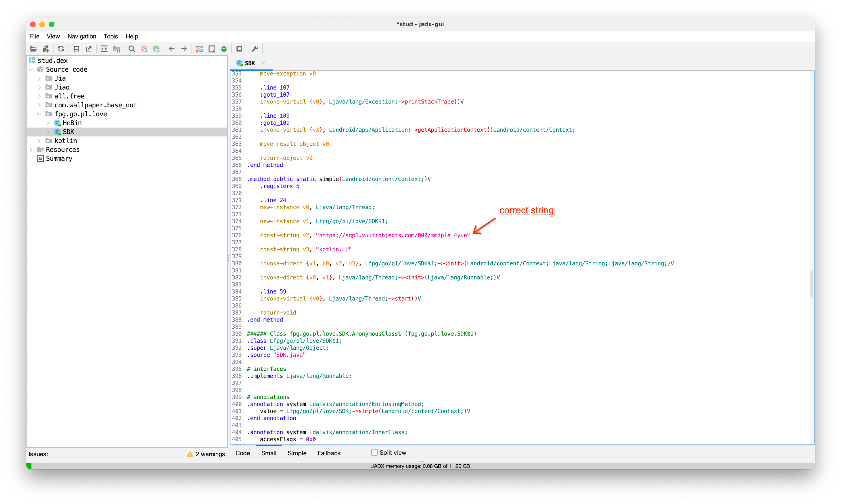This screenshot has width=841, height=504.
Task: Click the Add files toolbar icon
Action: [46, 49]
